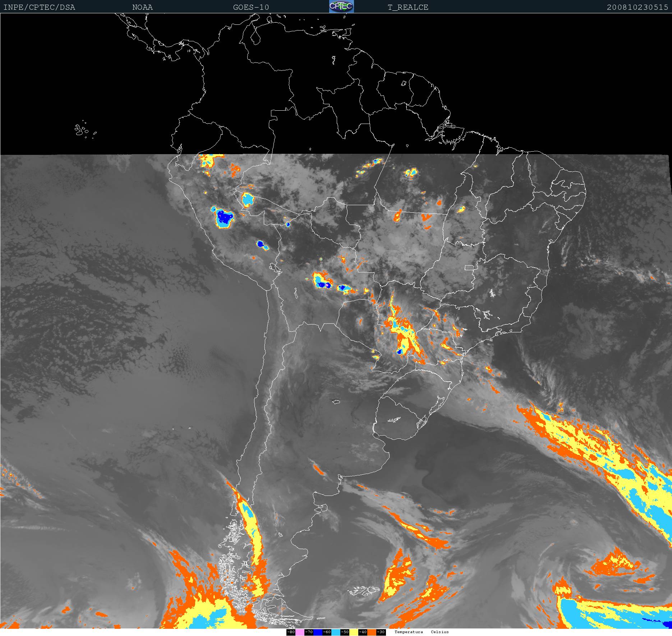Click the -70 legend value box
This screenshot has height=636, width=672.
[x=309, y=632]
